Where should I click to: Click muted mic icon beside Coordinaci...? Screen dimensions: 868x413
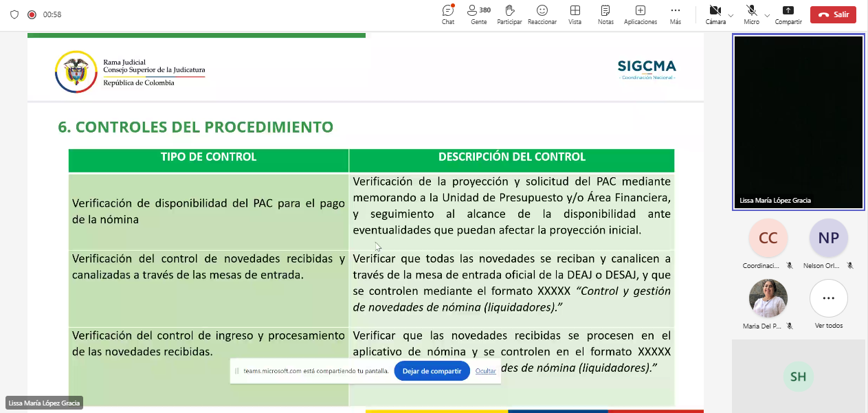790,265
